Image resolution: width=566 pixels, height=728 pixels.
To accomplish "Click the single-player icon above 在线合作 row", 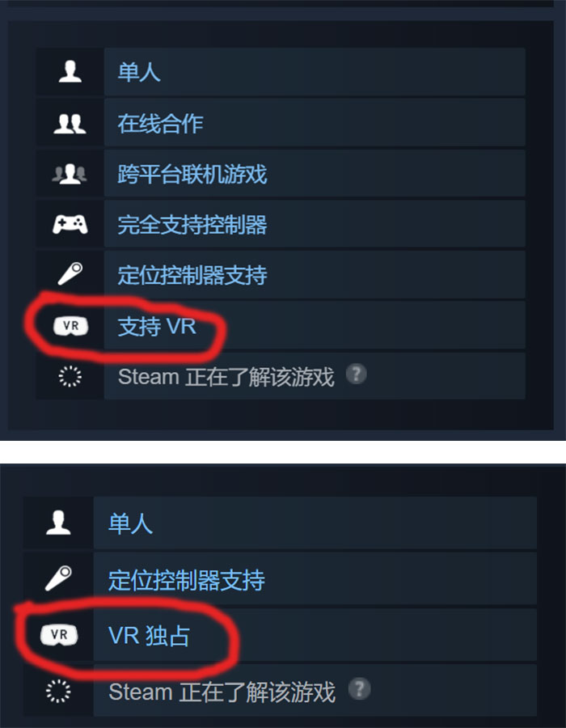I will click(x=70, y=73).
